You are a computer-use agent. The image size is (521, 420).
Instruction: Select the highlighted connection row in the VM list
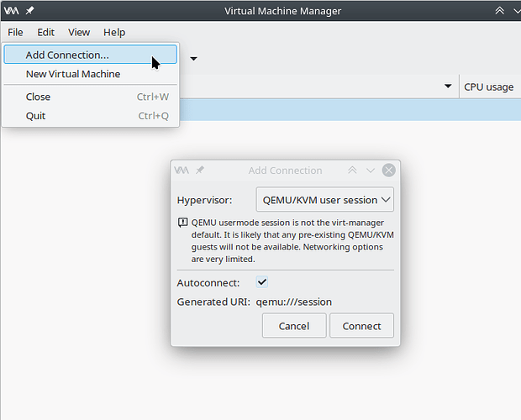point(350,109)
